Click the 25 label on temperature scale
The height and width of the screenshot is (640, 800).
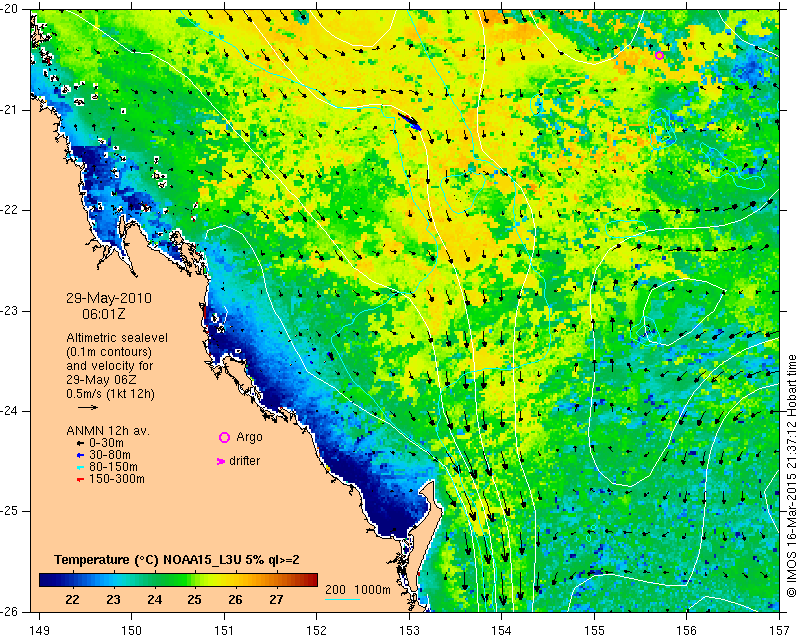(194, 599)
